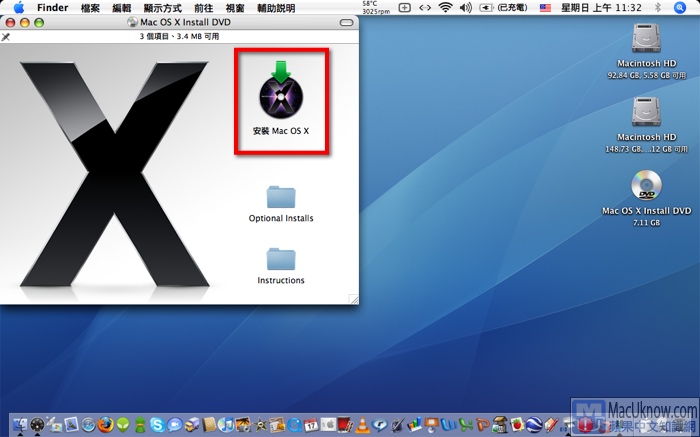Open the 輔助說明 menu

276,8
